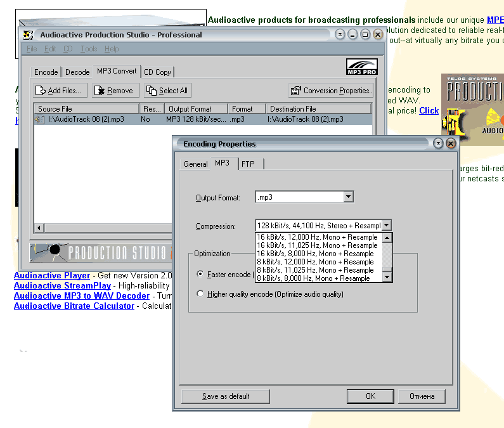Switch to General tab in Encoding Properties
The width and height of the screenshot is (504, 428).
(x=196, y=164)
